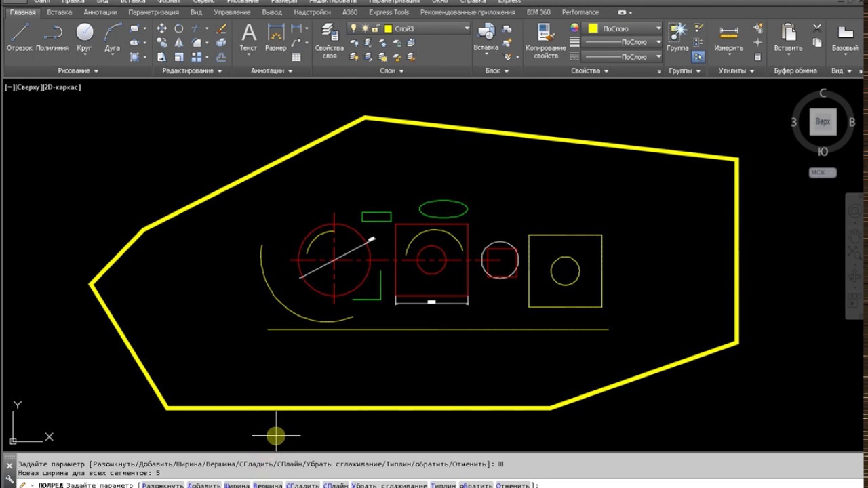The height and width of the screenshot is (488, 868).
Task: Open Свойства слоя layer properties
Action: (x=330, y=41)
